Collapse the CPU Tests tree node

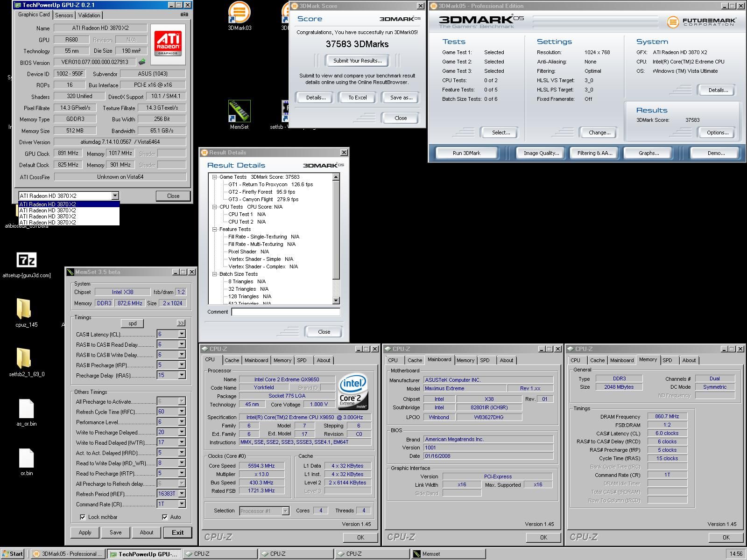pyautogui.click(x=215, y=207)
